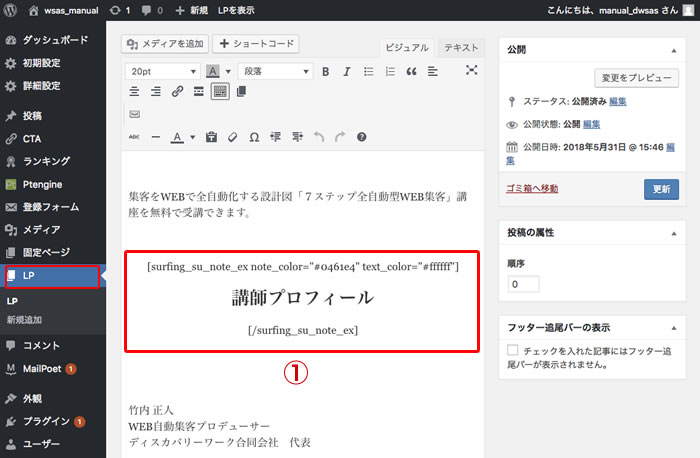This screenshot has height=458, width=700.
Task: Click the insert link icon
Action: (x=177, y=92)
